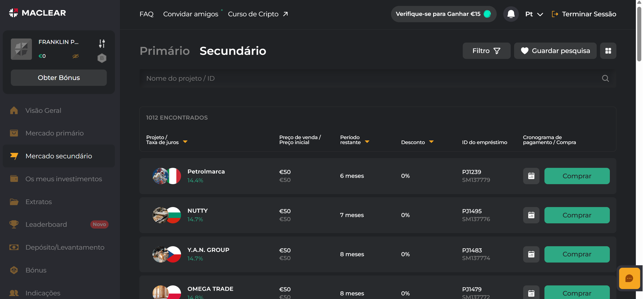This screenshot has height=299, width=644.
Task: Open NUTTY payment schedule calendar
Action: [x=531, y=215]
